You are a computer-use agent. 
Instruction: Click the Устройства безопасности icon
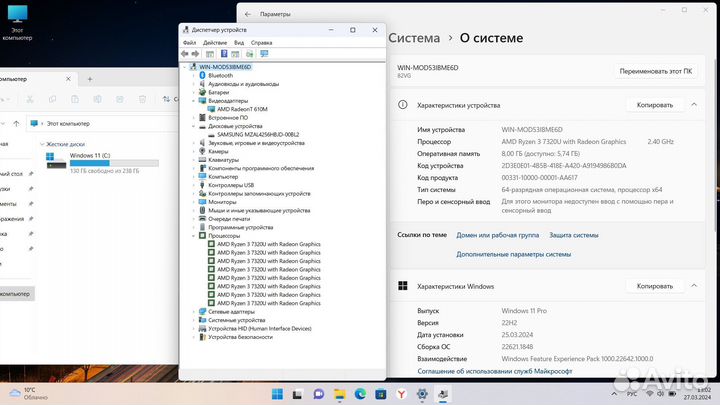tap(202, 337)
